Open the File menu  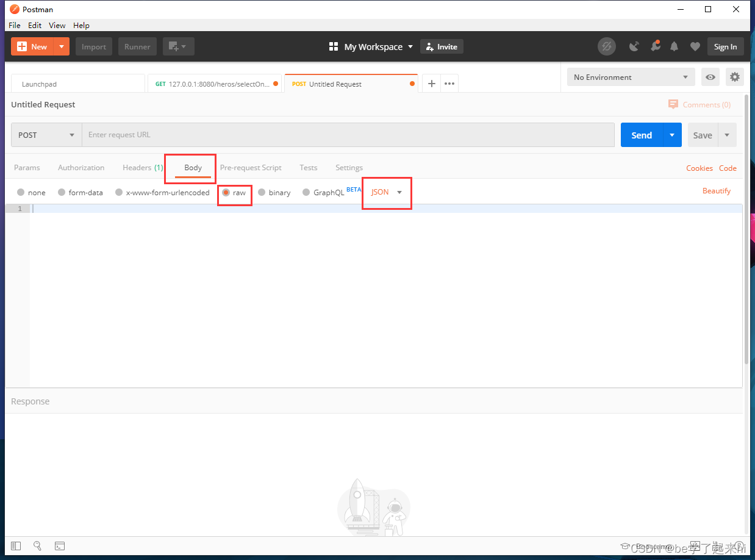coord(15,25)
